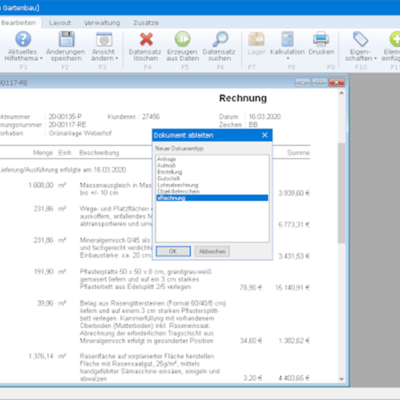This screenshot has width=400, height=400.
Task: Switch to the Verwaltung tab
Action: click(x=102, y=23)
